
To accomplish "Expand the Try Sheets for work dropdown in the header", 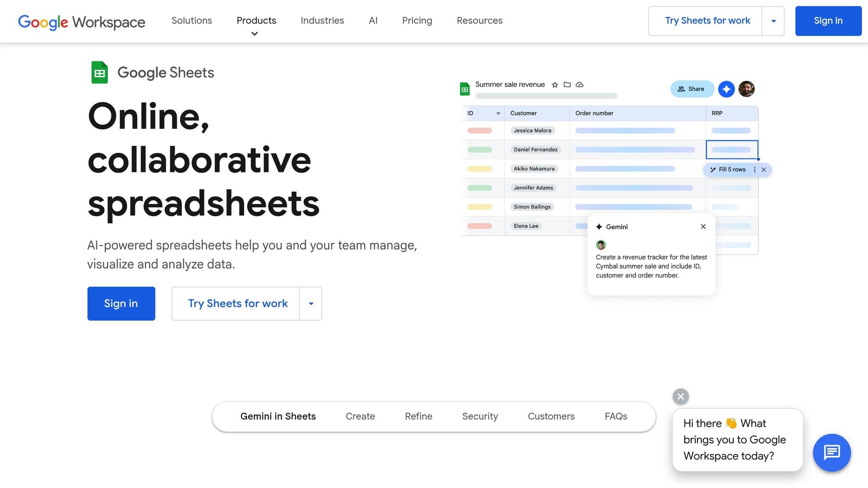I will [x=773, y=21].
